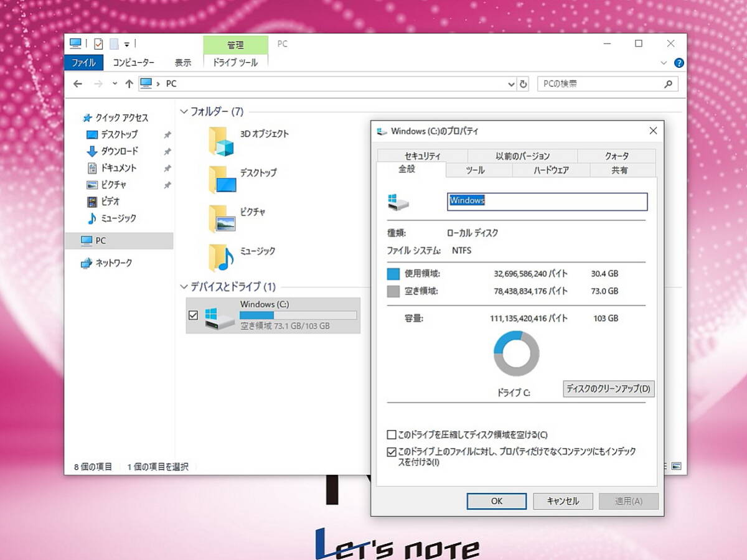
Task: Toggle the Windows (C:) item checkbox
Action: click(x=193, y=315)
